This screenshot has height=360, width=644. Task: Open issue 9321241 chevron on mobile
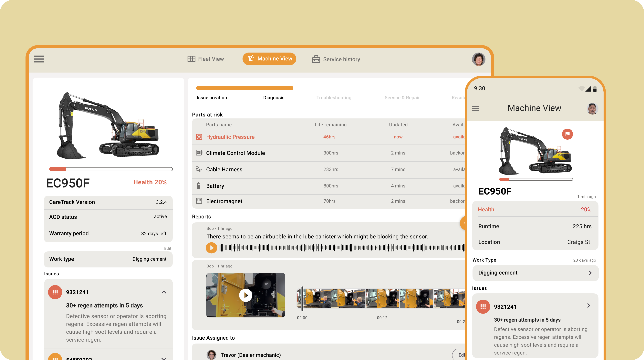(x=589, y=305)
